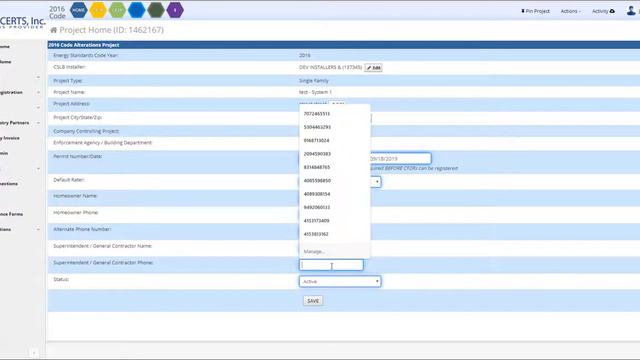Viewport: 640px width, 360px height.
Task: Open the Forms sidebar item
Action: (11, 214)
